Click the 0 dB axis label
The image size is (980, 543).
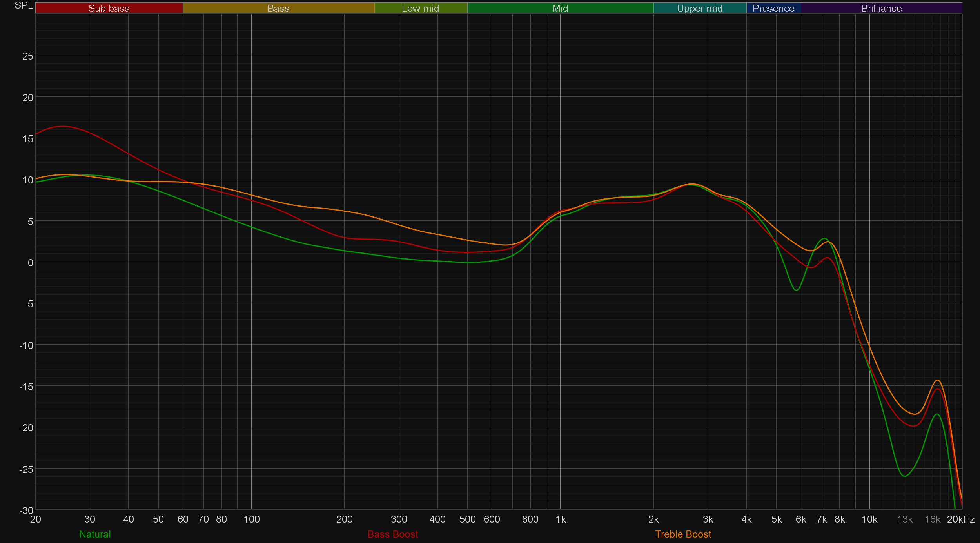[30, 262]
